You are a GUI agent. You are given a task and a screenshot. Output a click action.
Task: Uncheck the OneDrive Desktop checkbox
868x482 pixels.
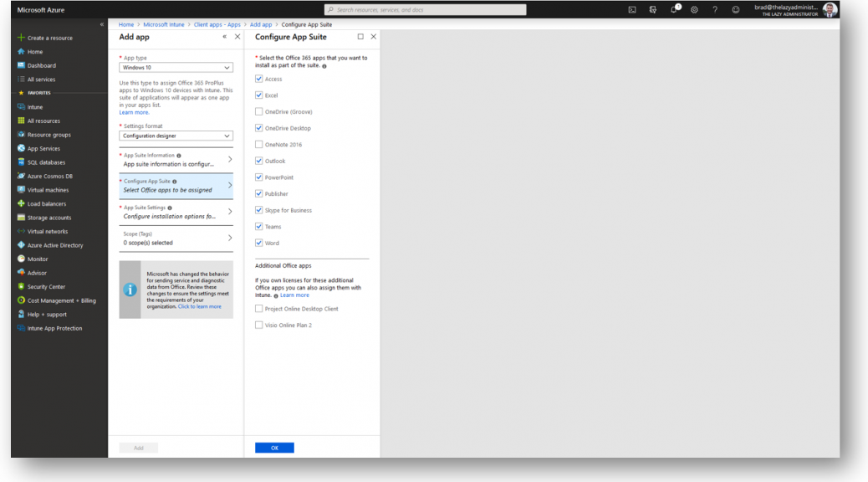[x=258, y=128]
